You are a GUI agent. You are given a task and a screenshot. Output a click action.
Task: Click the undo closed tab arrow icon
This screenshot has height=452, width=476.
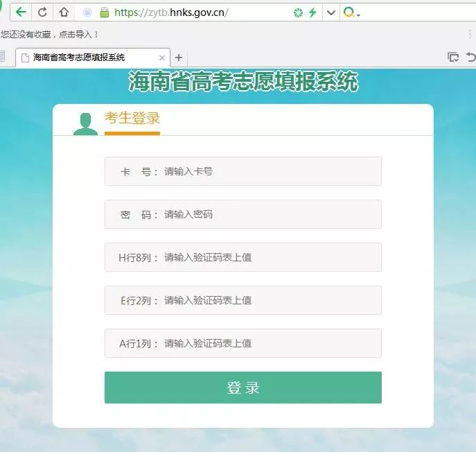(x=470, y=57)
